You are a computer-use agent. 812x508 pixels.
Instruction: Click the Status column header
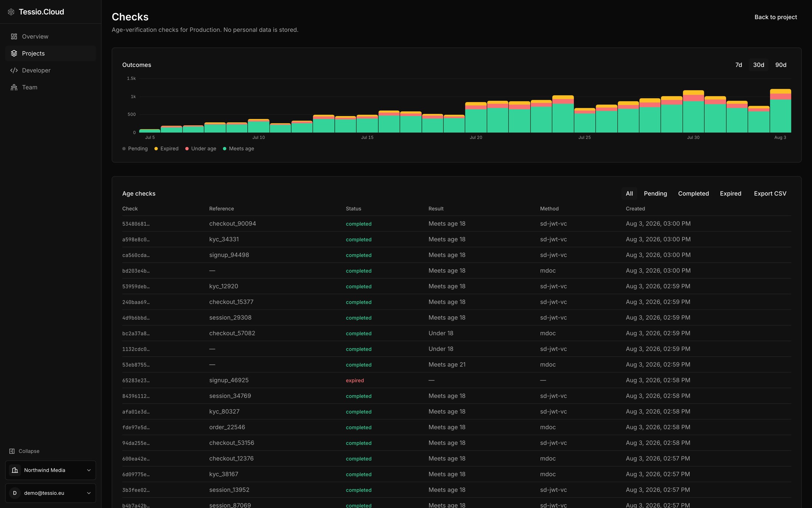(x=353, y=209)
